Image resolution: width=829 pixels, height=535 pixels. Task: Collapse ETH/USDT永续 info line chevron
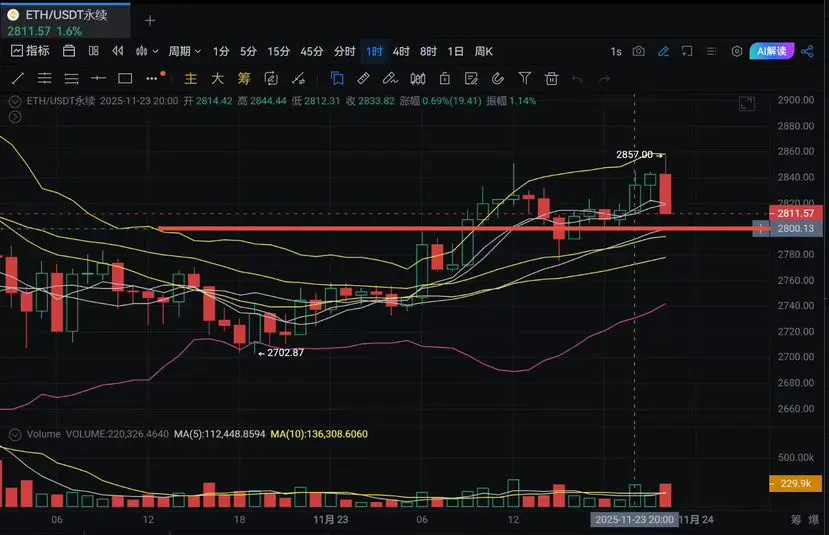(x=15, y=102)
